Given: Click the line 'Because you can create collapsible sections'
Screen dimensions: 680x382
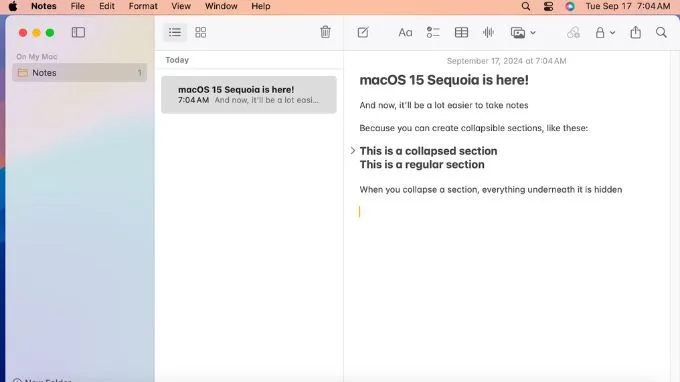Looking at the screenshot, I should (474, 128).
